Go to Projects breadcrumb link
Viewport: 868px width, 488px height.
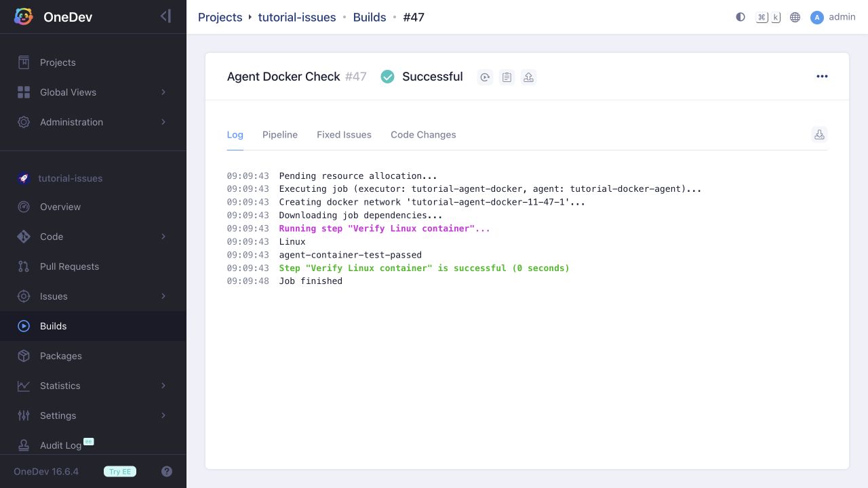[220, 17]
